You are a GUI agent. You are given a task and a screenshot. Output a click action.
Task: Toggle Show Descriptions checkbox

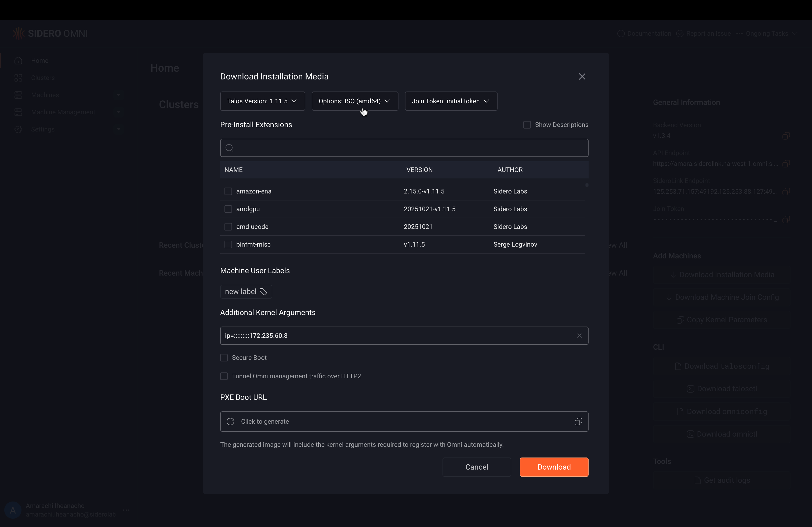click(527, 125)
